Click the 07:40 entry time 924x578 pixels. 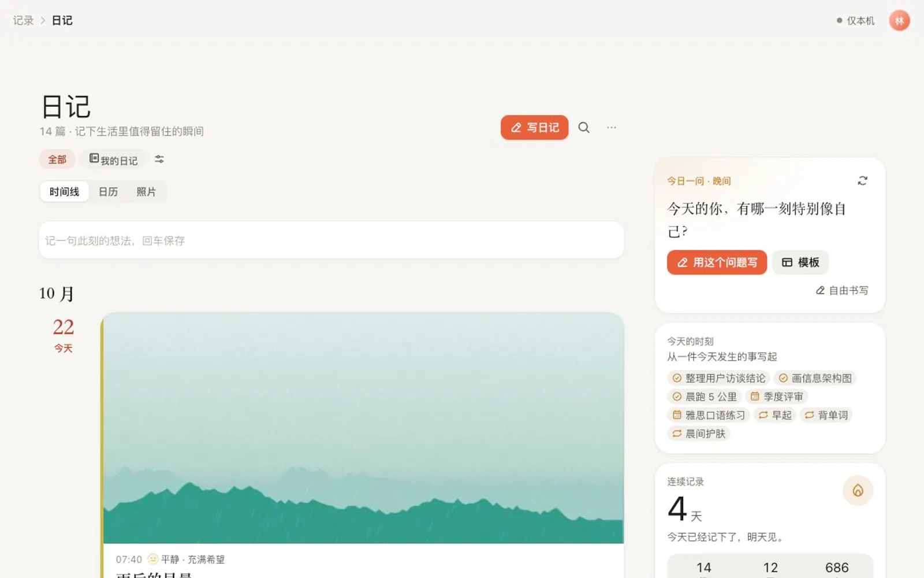tap(129, 560)
